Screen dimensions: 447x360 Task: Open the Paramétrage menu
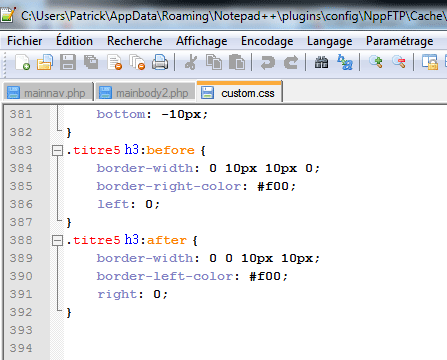400,41
